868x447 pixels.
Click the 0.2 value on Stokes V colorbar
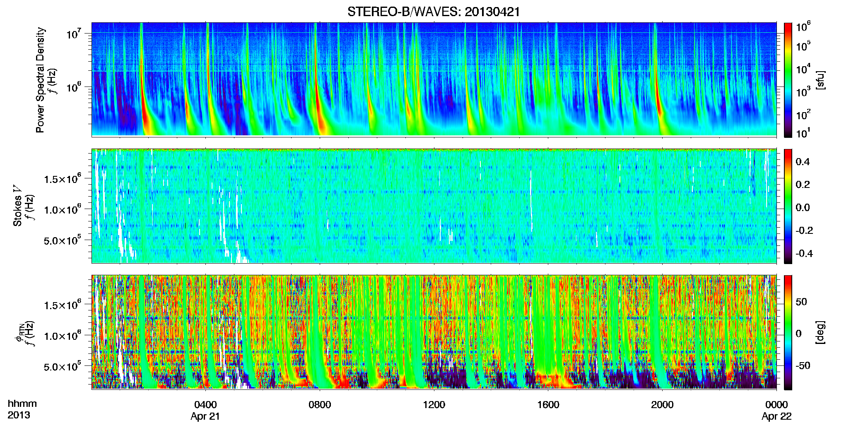click(x=803, y=184)
